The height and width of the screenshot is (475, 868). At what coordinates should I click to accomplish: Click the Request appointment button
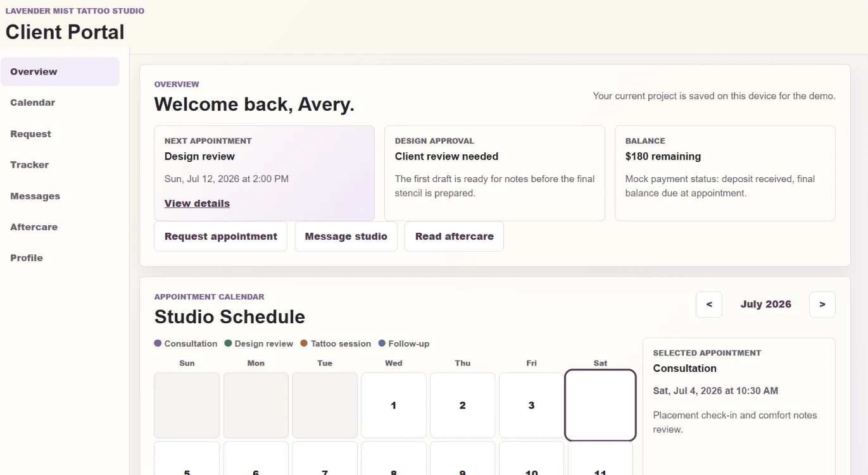point(221,236)
